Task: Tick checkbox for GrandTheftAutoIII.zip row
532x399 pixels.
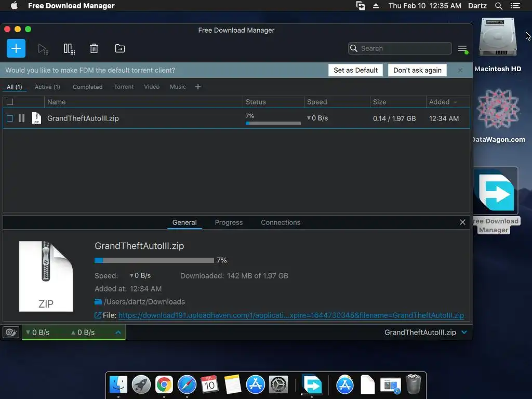Action: [10, 118]
